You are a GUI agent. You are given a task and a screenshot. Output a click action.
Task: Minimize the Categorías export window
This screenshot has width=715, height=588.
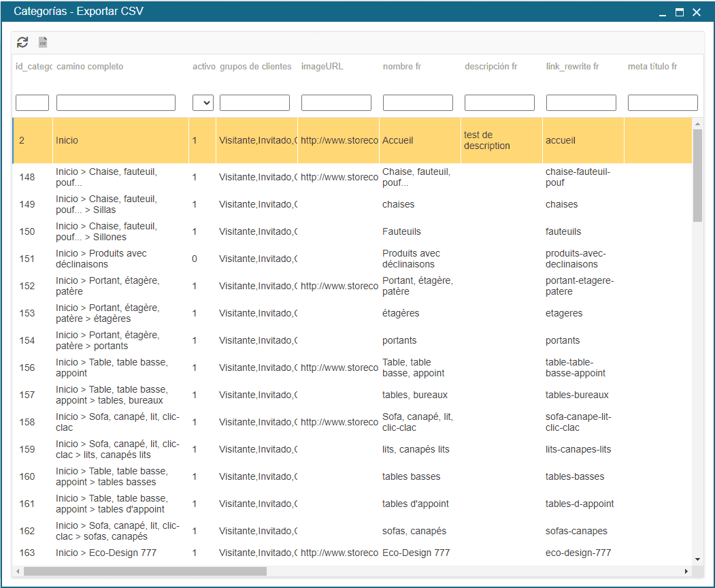click(662, 12)
